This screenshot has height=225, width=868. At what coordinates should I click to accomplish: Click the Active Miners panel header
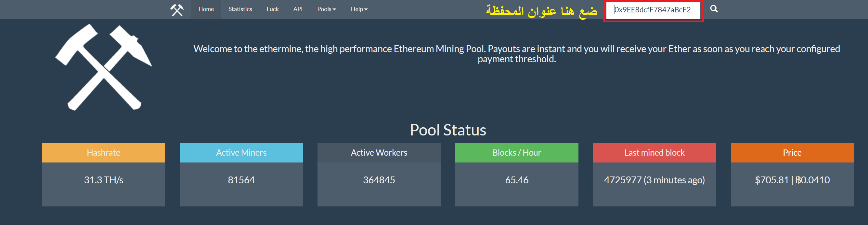tap(241, 153)
